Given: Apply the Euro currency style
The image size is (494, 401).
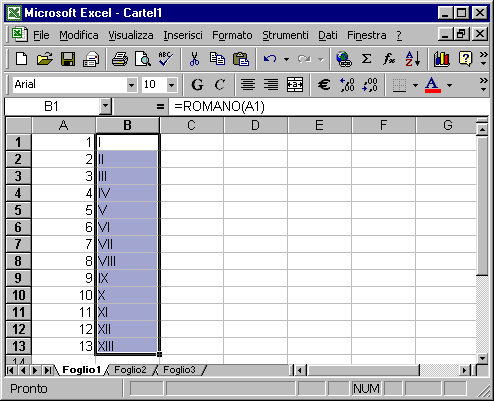Looking at the screenshot, I should (324, 85).
